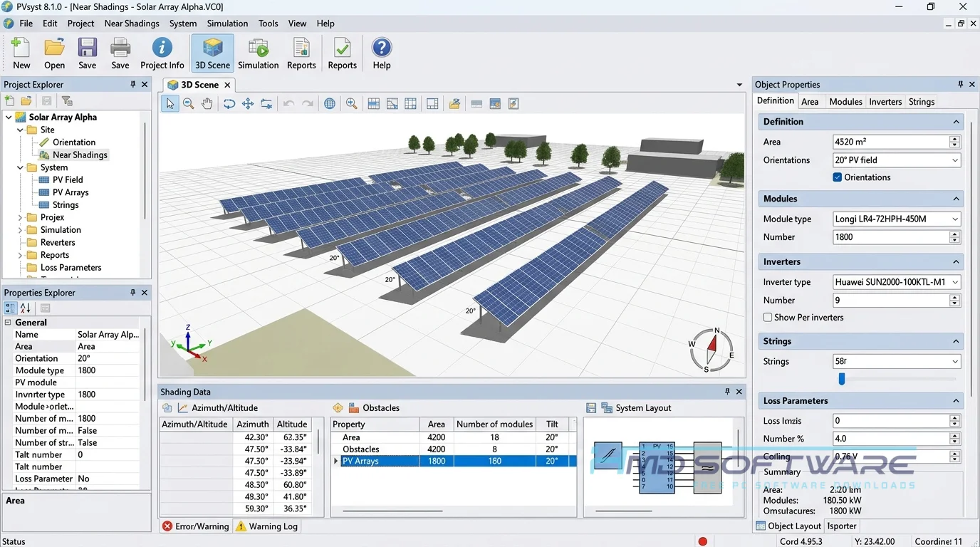Viewport: 980px width, 547px height.
Task: Click the Area stepper arrows in Definition
Action: 955,142
